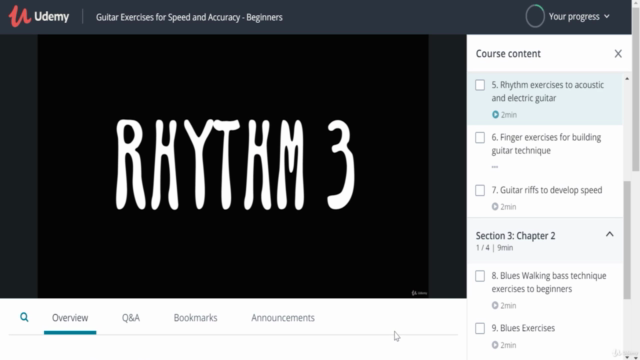The image size is (640, 360).
Task: Play lecture 8 Blues Walking bass technique
Action: coord(545,289)
